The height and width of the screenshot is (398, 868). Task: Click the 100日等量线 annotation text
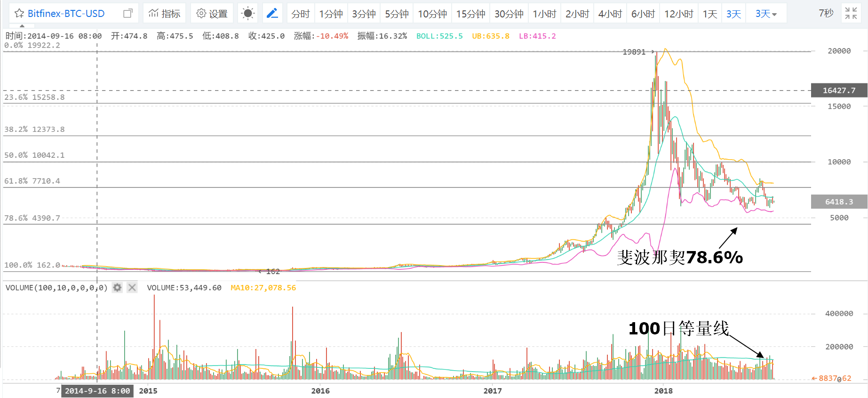pos(678,328)
